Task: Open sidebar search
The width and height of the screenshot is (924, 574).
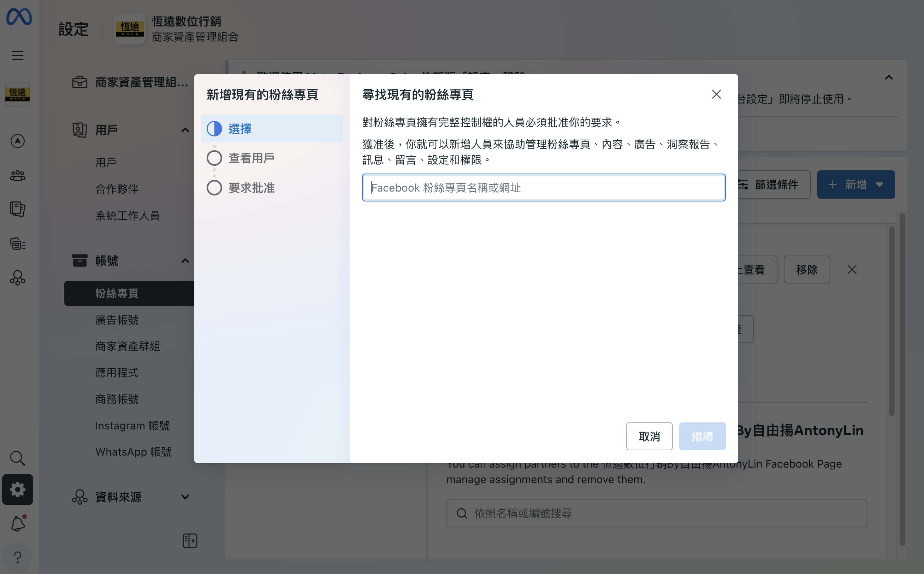Action: click(17, 458)
